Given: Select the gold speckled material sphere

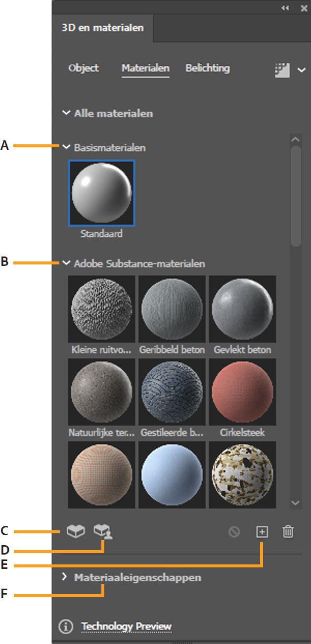Looking at the screenshot, I should [242, 474].
